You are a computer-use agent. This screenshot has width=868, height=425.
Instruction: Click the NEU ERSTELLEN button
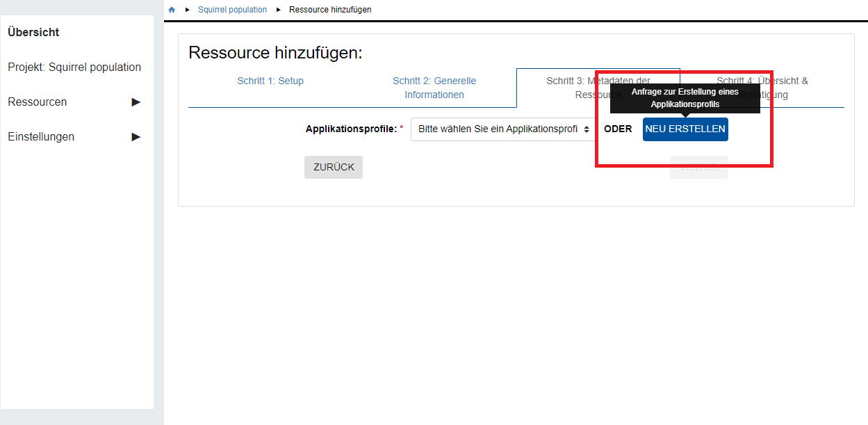click(685, 129)
